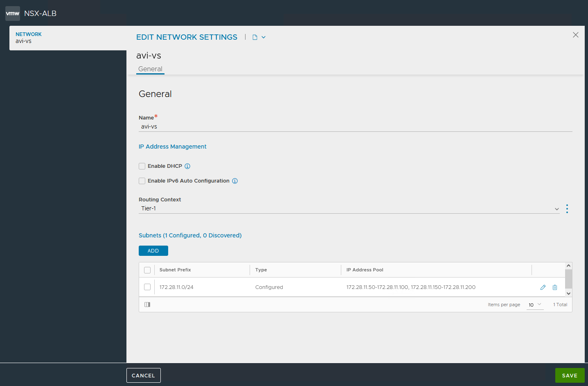Image resolution: width=588 pixels, height=386 pixels.
Task: Open the Routing Context dropdown
Action: pos(349,209)
